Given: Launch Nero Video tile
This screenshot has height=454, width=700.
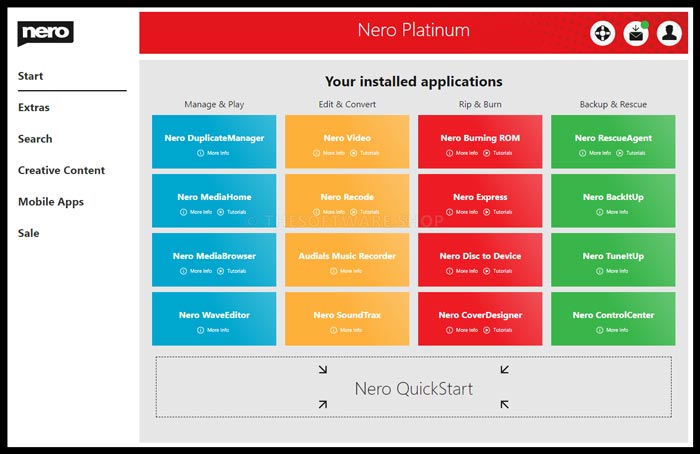Looking at the screenshot, I should click(x=347, y=142).
